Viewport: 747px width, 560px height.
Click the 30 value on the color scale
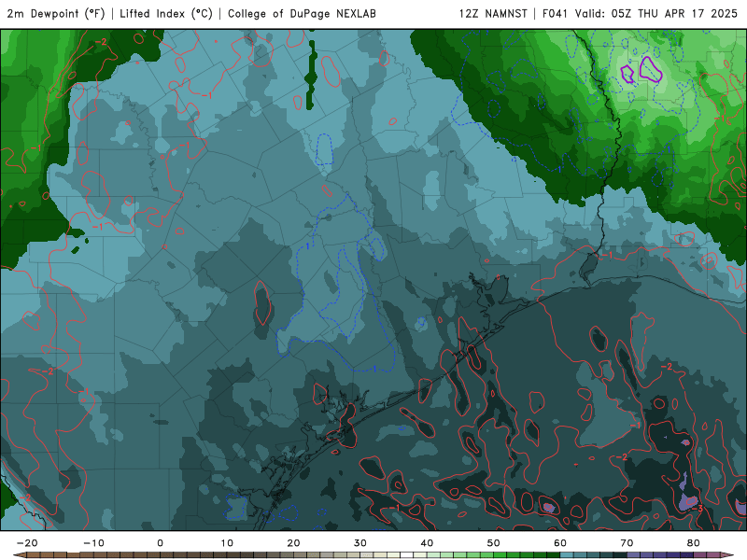point(360,543)
